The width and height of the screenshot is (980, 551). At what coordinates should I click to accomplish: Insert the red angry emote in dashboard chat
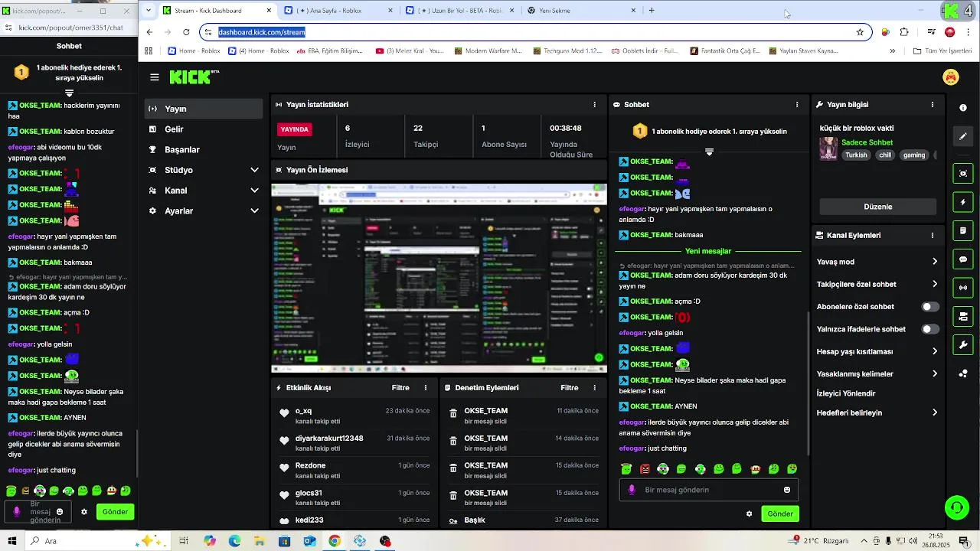[x=645, y=469]
